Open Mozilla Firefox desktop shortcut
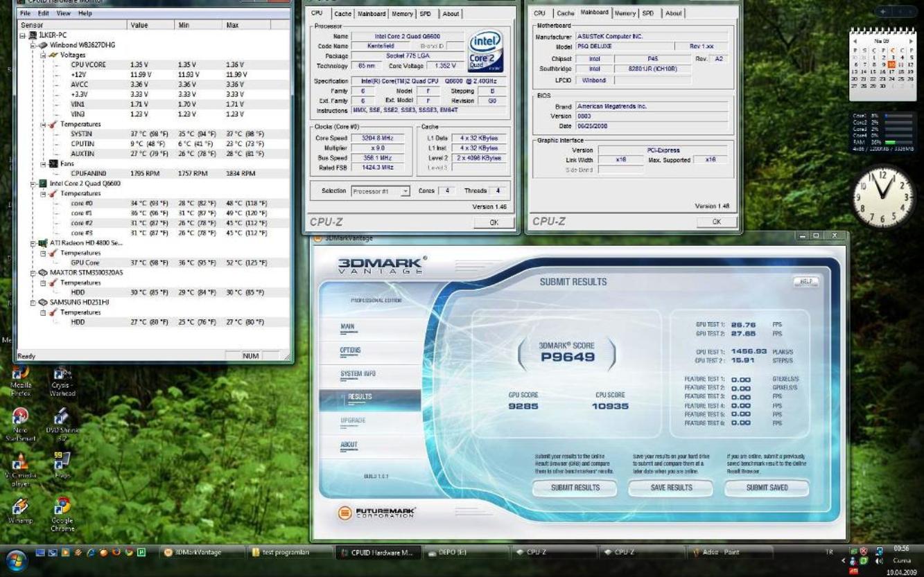The width and height of the screenshot is (924, 577). pos(20,380)
